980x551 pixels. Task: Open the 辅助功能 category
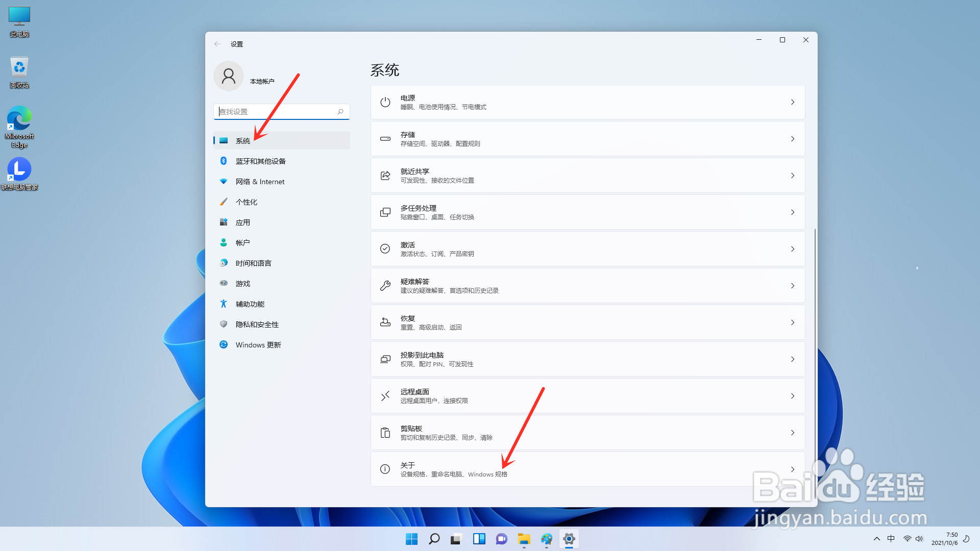tap(282, 304)
